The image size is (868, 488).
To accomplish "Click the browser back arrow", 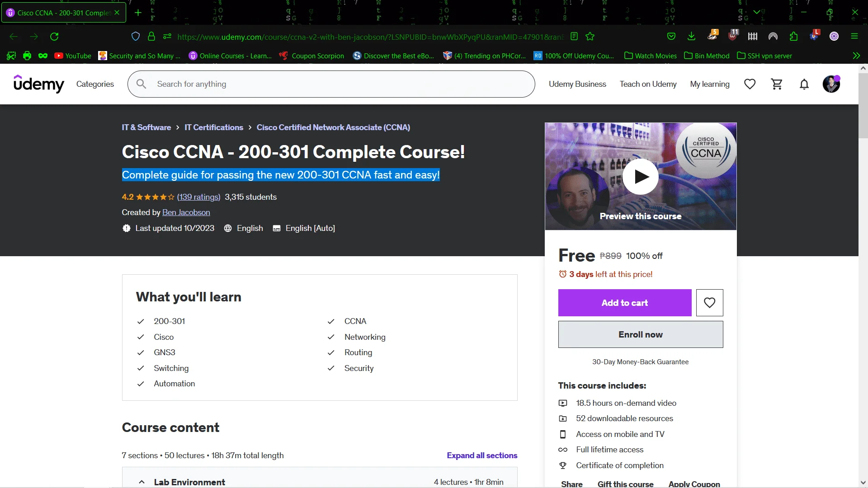I will tap(14, 37).
